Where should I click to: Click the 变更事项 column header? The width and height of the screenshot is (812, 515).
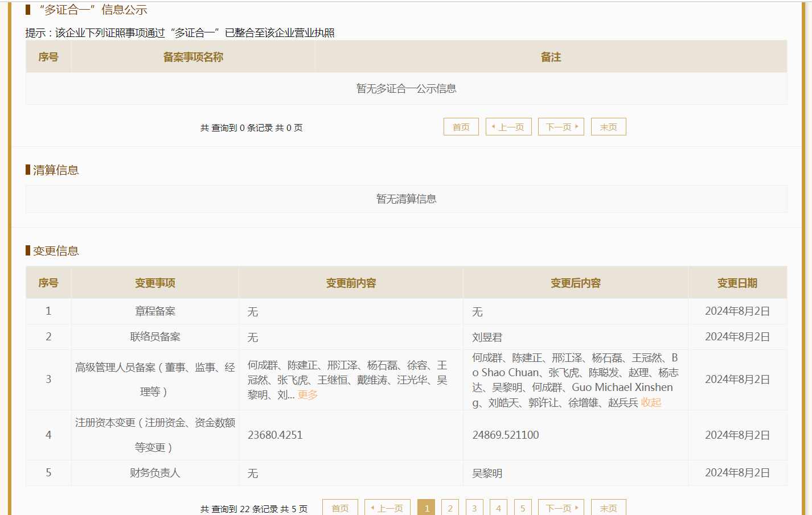(x=155, y=283)
